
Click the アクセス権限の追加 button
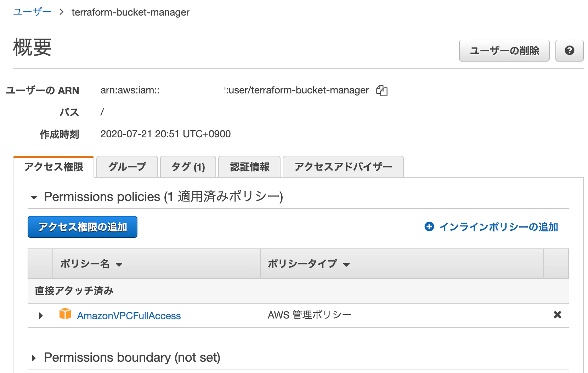(x=83, y=227)
